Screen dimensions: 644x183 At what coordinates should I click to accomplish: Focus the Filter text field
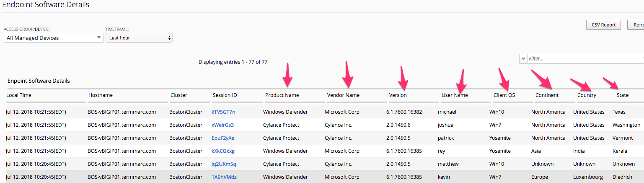pyautogui.click(x=585, y=59)
